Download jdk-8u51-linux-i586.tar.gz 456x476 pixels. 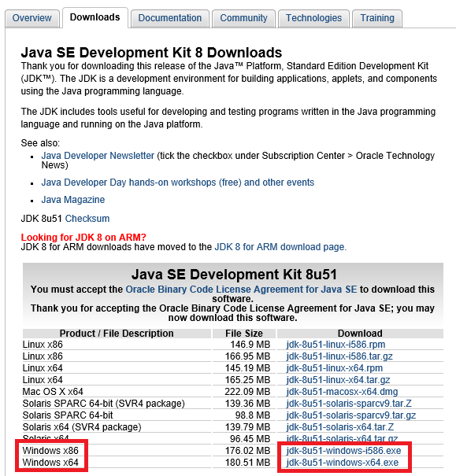pos(339,356)
